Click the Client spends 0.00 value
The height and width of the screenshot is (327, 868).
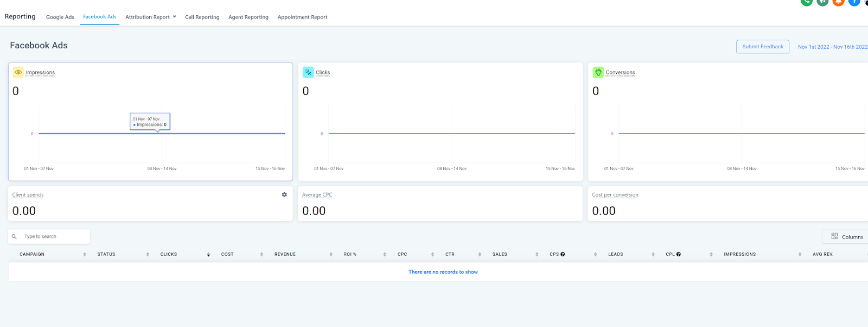24,211
